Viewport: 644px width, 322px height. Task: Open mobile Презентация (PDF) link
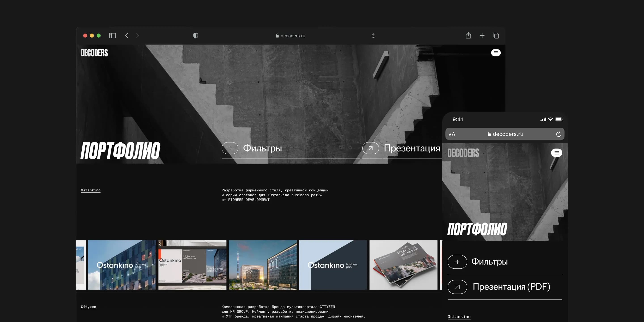(511, 287)
